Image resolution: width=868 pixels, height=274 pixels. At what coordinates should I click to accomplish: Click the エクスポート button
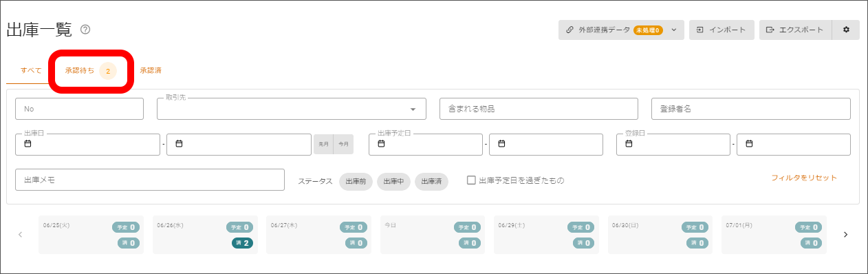pyautogui.click(x=796, y=30)
